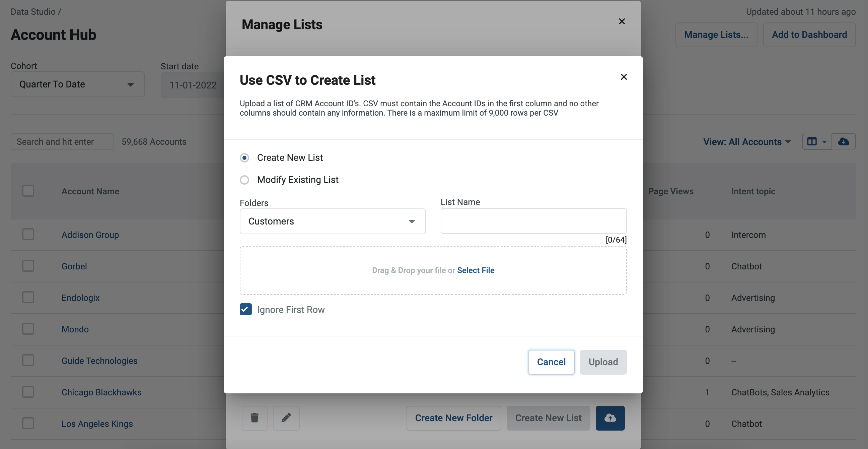Uncheck the Ignore First Row checkbox
868x449 pixels.
point(246,309)
